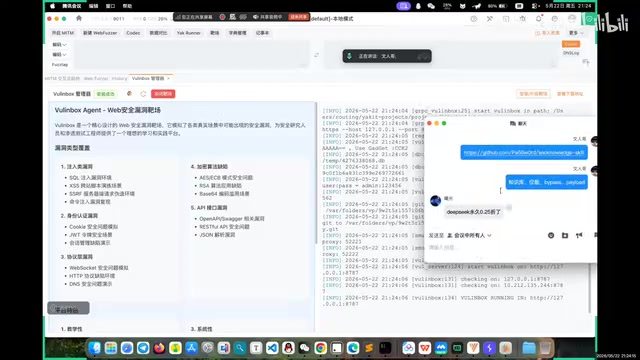This screenshot has height=360, width=640.
Task: Open the Apple menu
Action: [52, 6]
